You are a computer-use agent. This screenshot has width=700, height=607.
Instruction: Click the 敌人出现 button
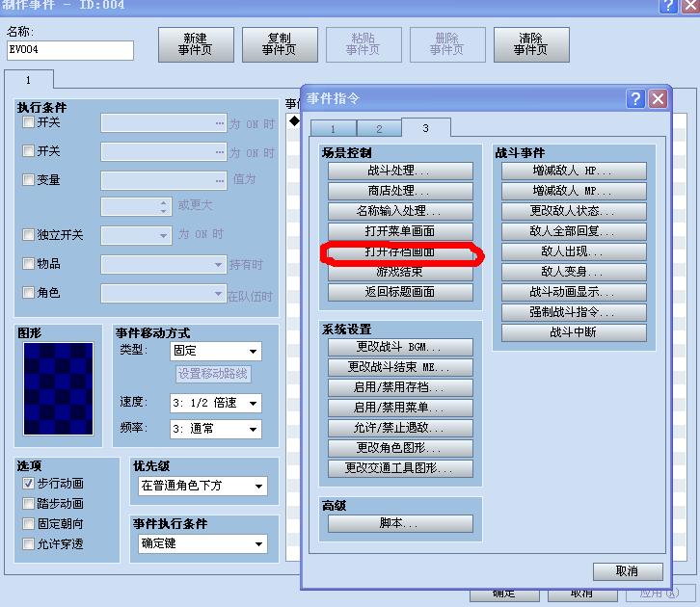pyautogui.click(x=574, y=251)
